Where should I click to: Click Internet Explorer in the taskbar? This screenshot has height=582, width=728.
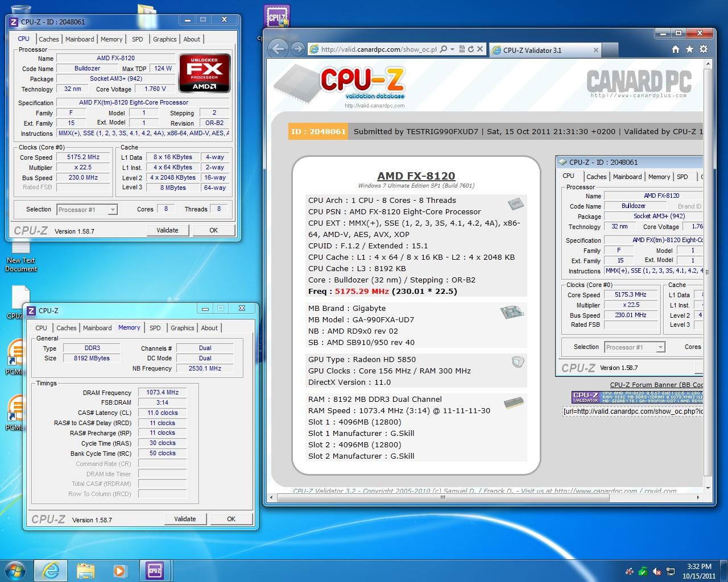(x=50, y=570)
